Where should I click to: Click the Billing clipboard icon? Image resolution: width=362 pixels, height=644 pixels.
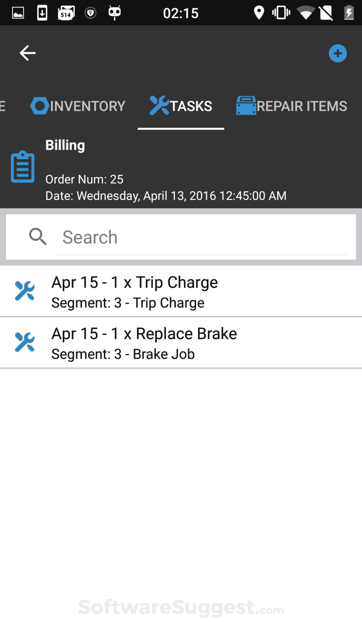coord(23,167)
